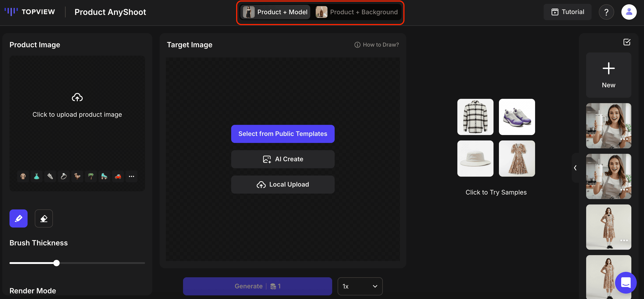644x299 pixels.
Task: Switch to the Product + Background tab
Action: coord(357,12)
